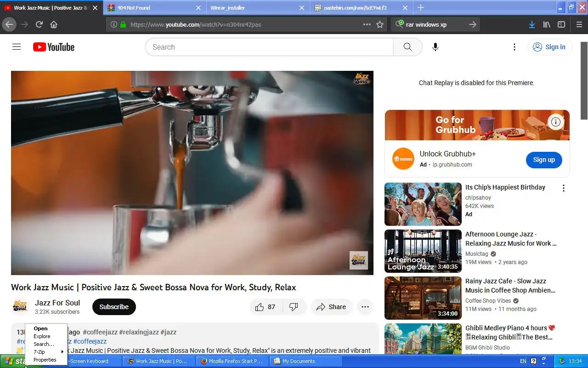
Task: Close the Work Jazz Music tab
Action: coord(95,8)
